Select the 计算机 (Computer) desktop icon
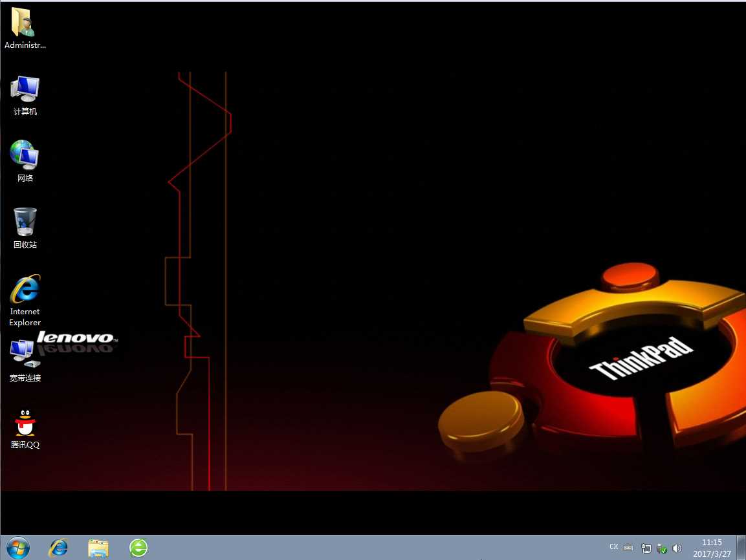Viewport: 746px width, 560px height. pos(25,94)
